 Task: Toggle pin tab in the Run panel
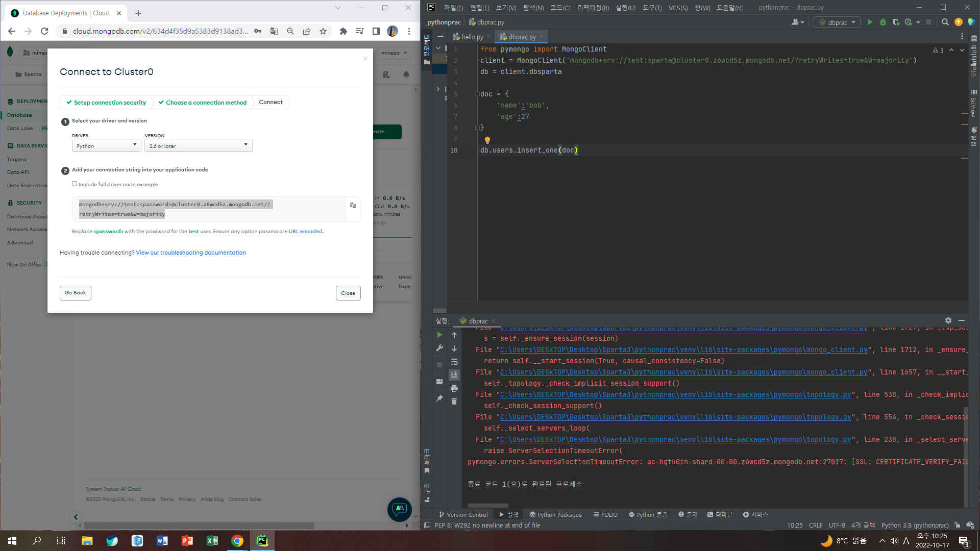[439, 398]
